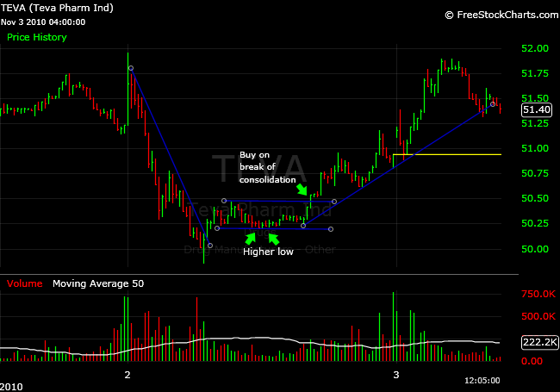Click the TEVA (Teva Pharm Ind) chart title
This screenshot has height=392, width=560.
point(57,8)
